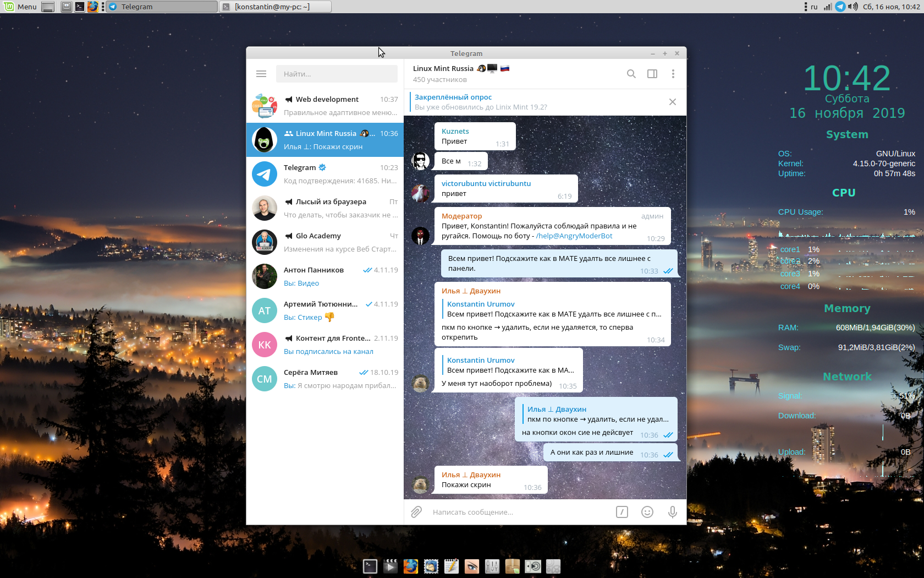Image resolution: width=924 pixels, height=578 pixels.
Task: Click Илья's avatar beside Покажи скрин
Action: coord(421,484)
